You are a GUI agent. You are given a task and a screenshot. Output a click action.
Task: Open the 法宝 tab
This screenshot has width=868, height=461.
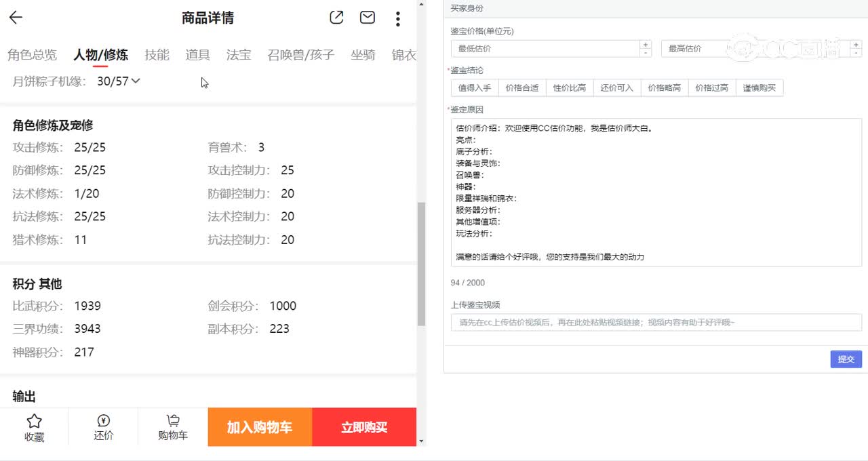[239, 55]
